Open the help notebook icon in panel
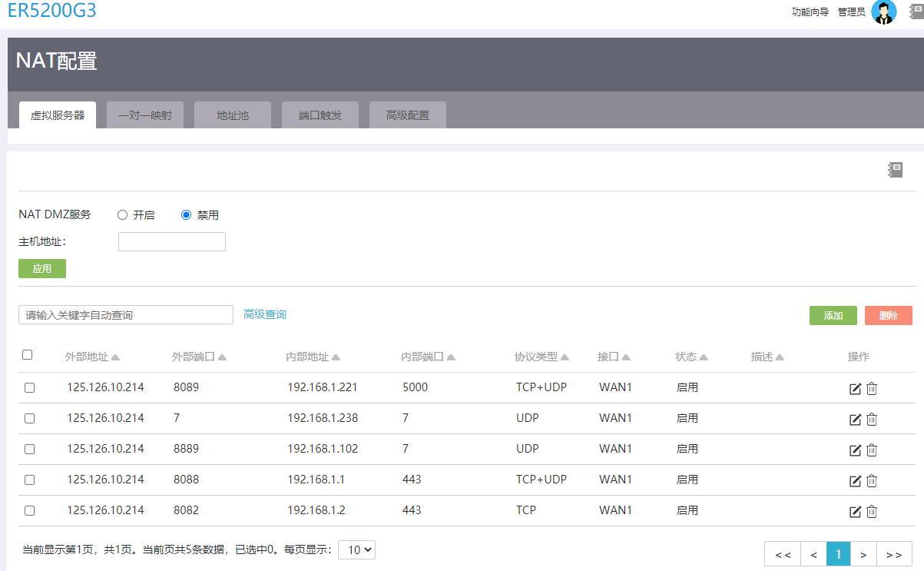924x571 pixels. 895,170
